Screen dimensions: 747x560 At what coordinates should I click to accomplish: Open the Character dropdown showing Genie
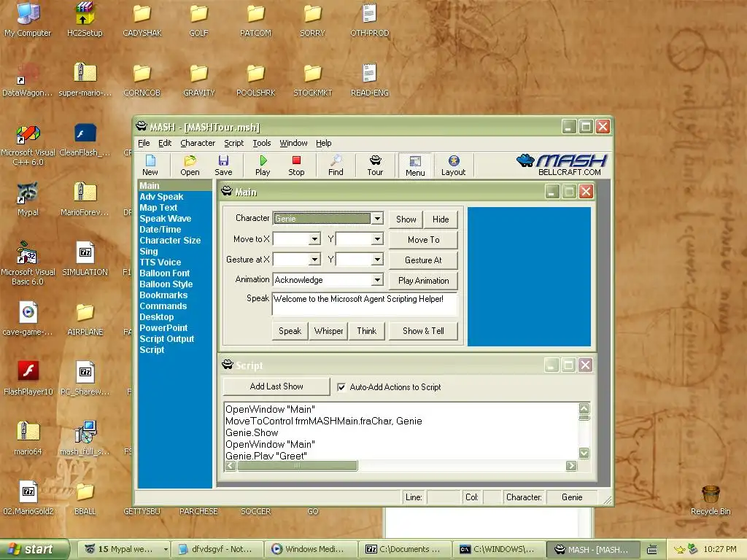[377, 219]
